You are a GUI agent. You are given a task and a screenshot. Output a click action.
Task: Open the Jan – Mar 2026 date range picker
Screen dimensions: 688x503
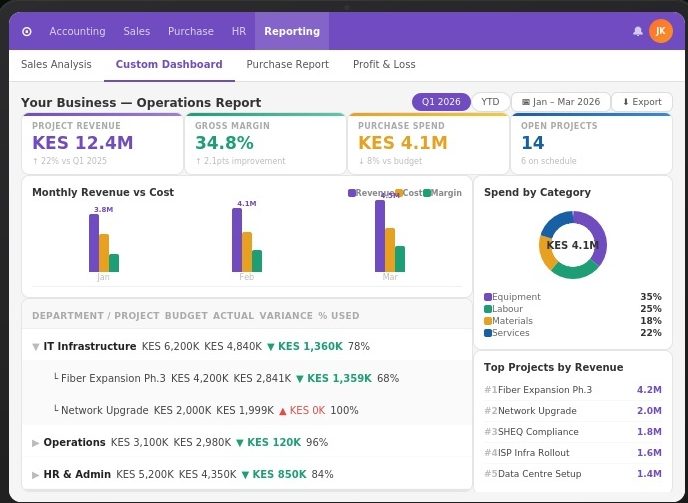click(559, 102)
